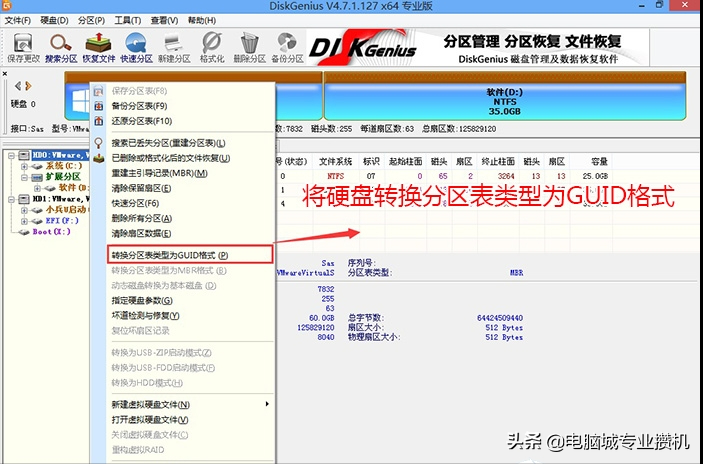
Task: Click the 搜索已丢失分区 magnifier icon
Action: 99,143
